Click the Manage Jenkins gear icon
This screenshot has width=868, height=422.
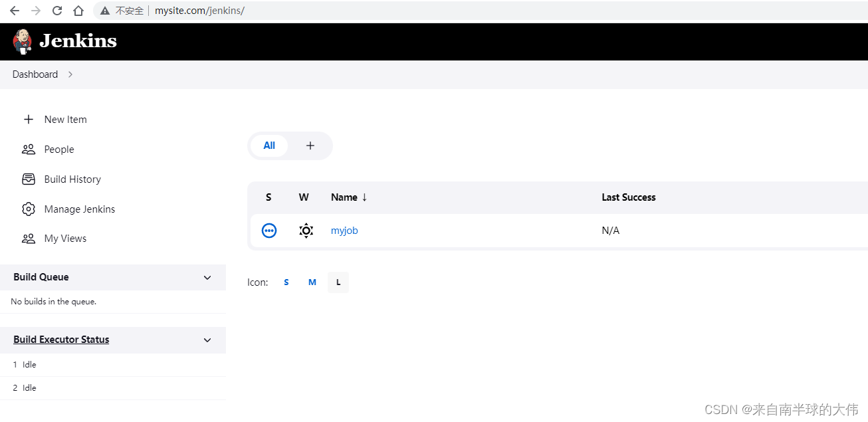click(29, 209)
